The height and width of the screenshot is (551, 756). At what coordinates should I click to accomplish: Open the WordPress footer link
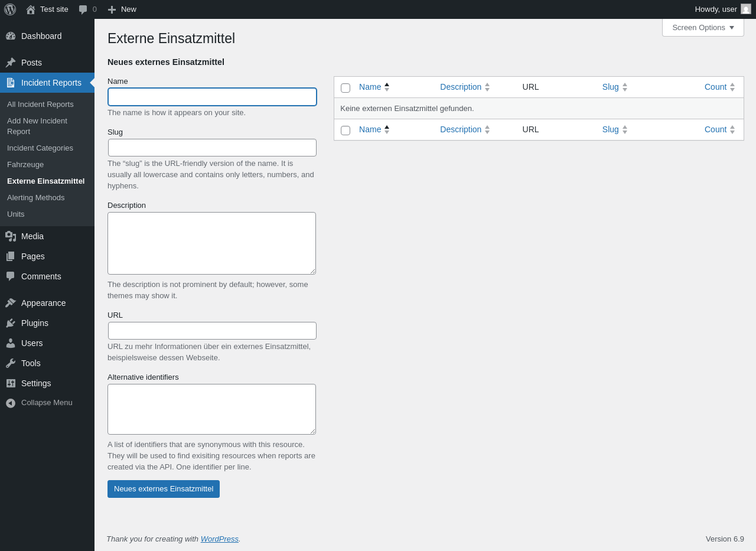click(x=220, y=539)
